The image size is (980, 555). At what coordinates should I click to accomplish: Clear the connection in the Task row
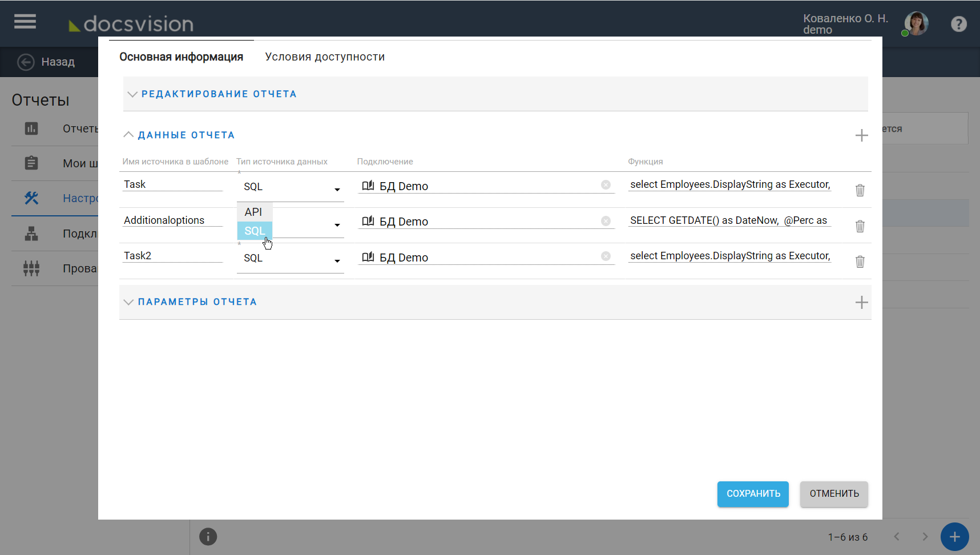(x=606, y=185)
